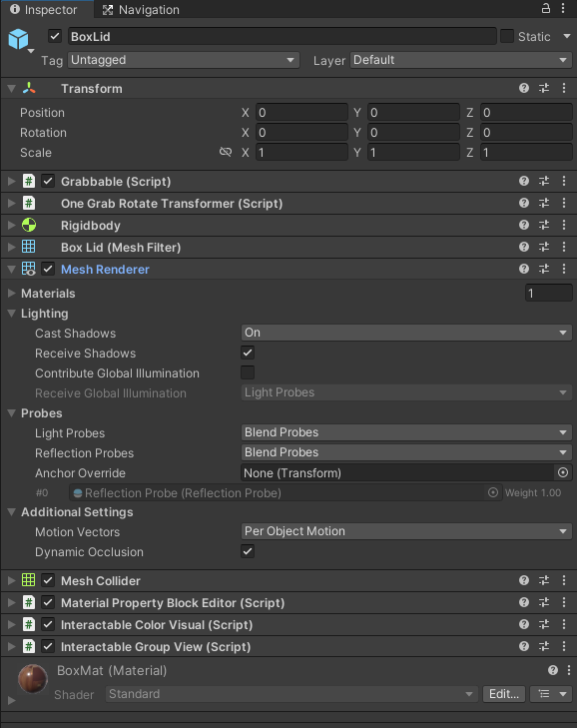Open presets for Interactable Group View
577x728 pixels.
point(544,646)
